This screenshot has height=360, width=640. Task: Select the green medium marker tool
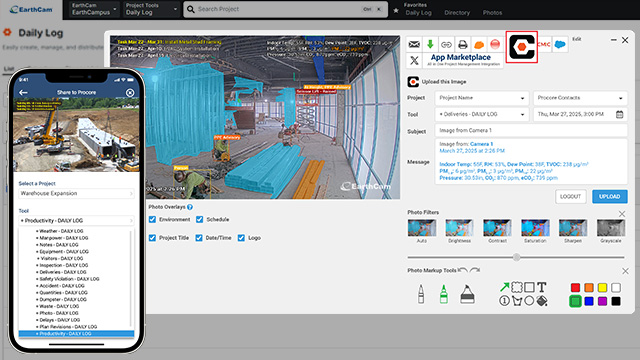coord(444,294)
